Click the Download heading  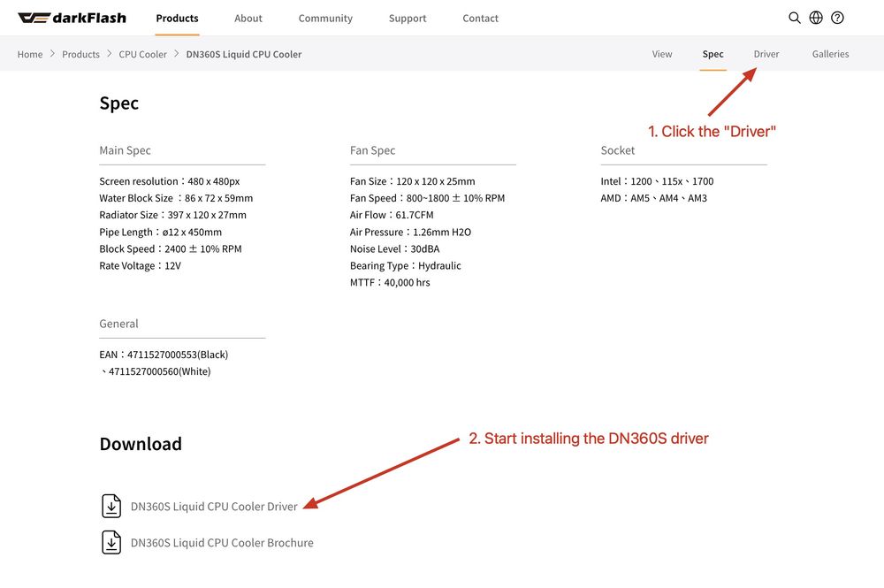pos(141,444)
